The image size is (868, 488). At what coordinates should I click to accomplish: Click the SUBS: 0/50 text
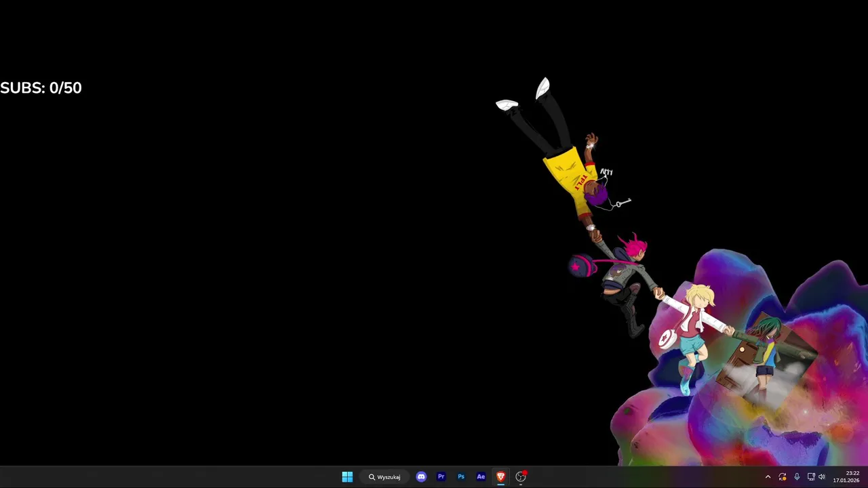[41, 88]
